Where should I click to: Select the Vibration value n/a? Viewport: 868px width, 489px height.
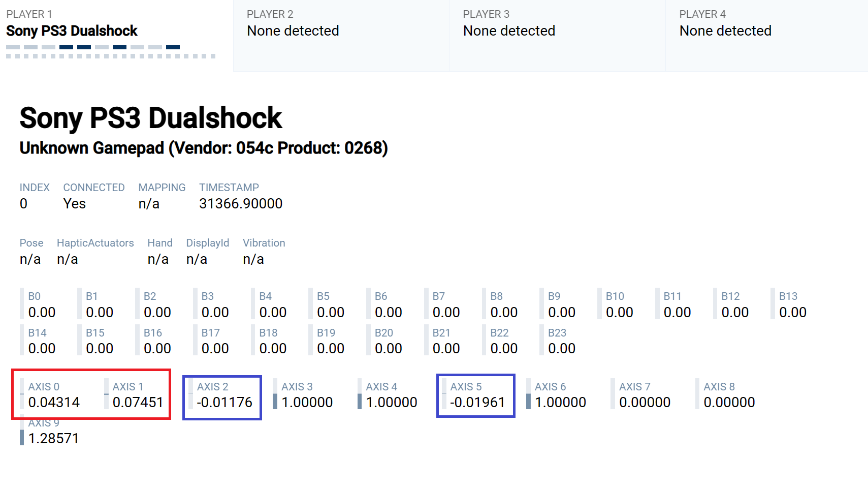click(253, 259)
